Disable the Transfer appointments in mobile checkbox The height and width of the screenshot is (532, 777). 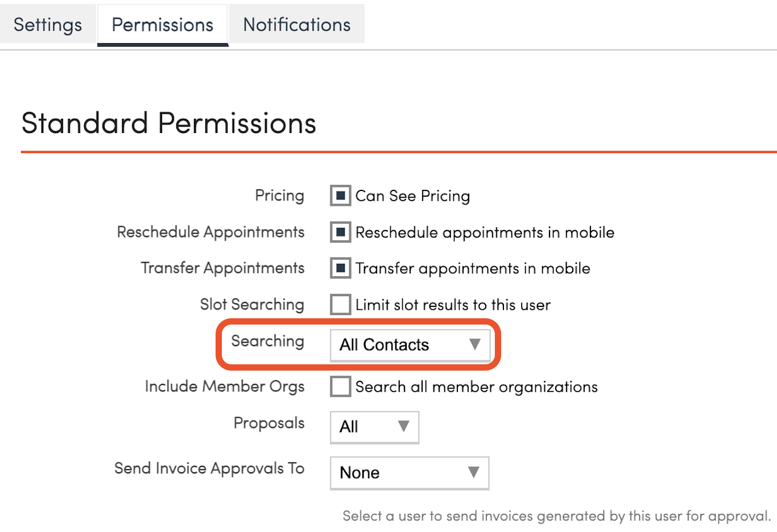pyautogui.click(x=341, y=268)
